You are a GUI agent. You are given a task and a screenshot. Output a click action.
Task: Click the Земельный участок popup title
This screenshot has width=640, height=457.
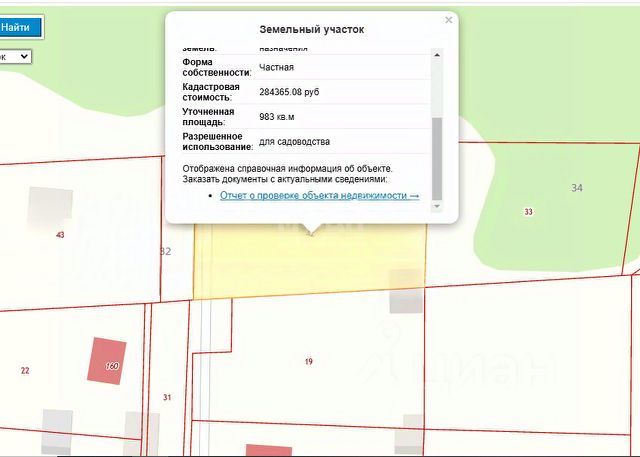click(312, 29)
